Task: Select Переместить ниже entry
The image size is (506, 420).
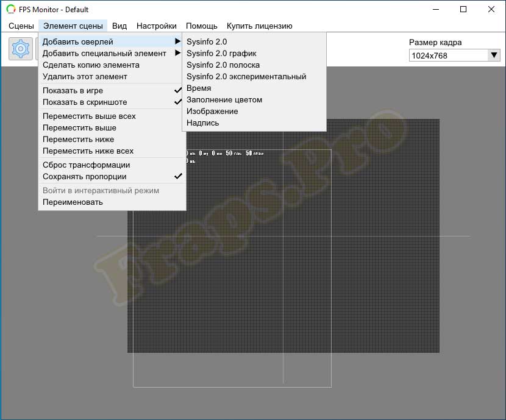Action: [112, 139]
